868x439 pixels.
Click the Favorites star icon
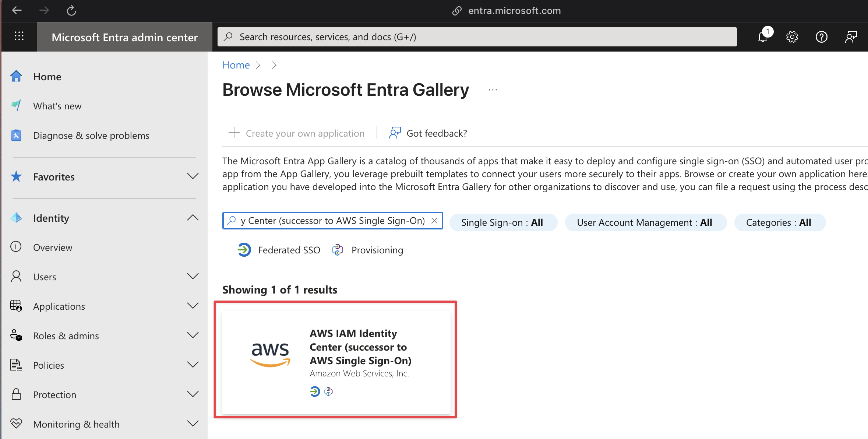[x=16, y=176]
